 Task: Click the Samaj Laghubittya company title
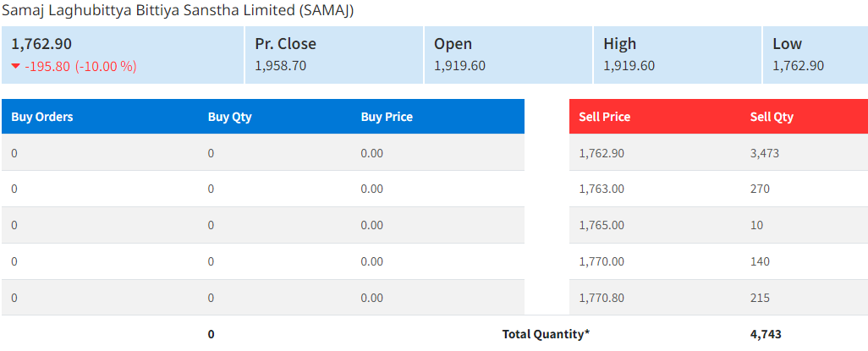pos(179,10)
